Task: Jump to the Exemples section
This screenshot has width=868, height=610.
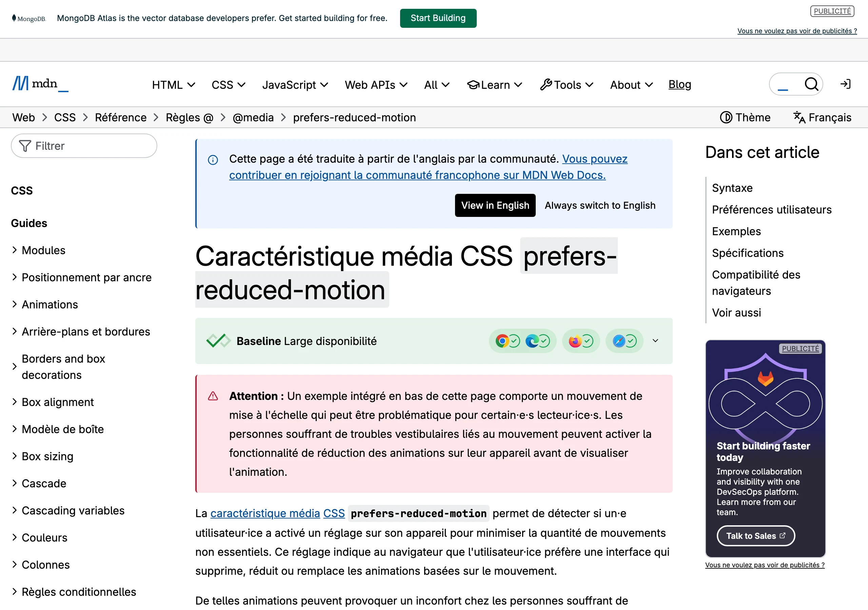Action: 736,231
